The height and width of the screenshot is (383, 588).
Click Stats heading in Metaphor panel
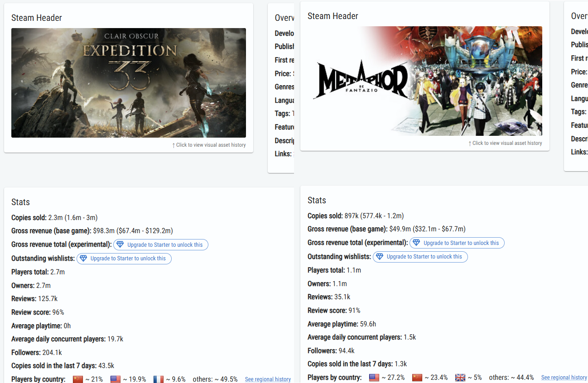[317, 201]
